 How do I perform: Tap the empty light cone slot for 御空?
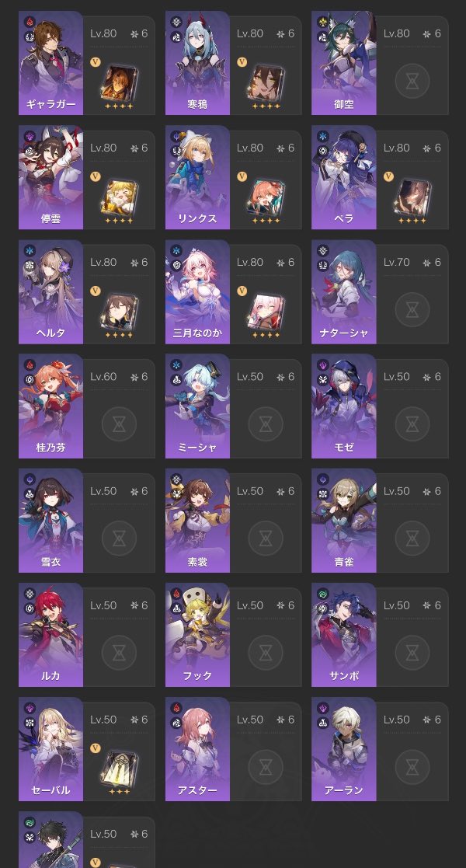412,81
